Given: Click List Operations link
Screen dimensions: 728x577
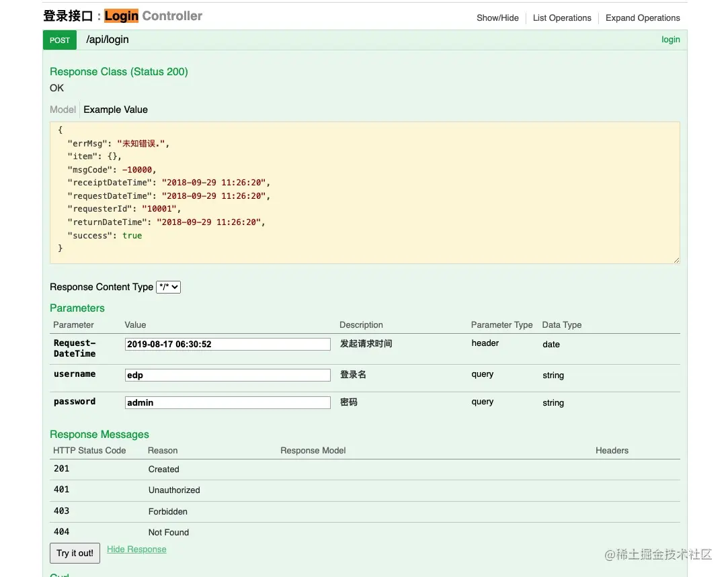Looking at the screenshot, I should click(x=562, y=18).
